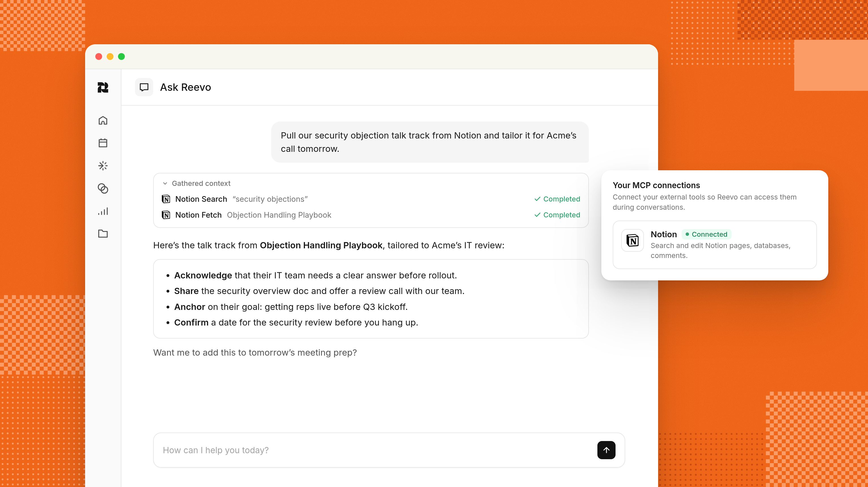The image size is (868, 487).
Task: Click the Notion logo in the MCP connections card
Action: coord(633,240)
